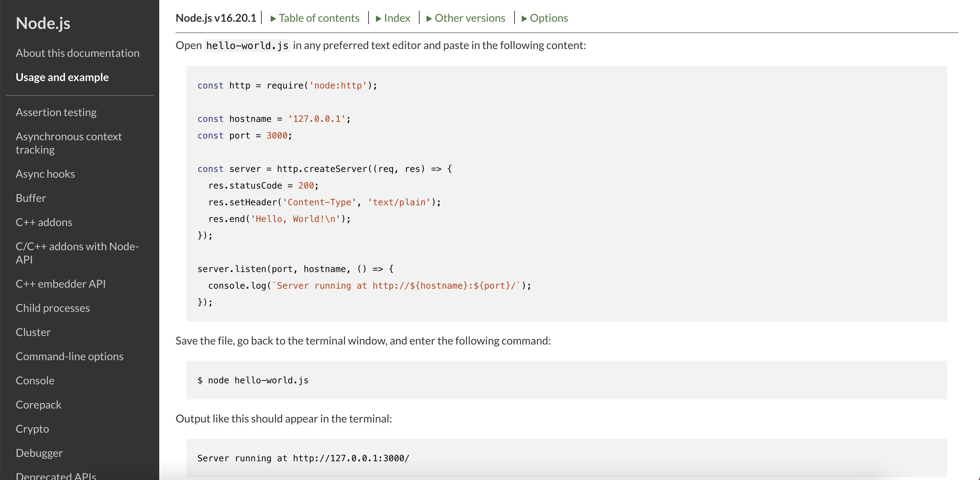Select Command-line options in the sidebar
Screen dimensions: 980x480
(69, 356)
